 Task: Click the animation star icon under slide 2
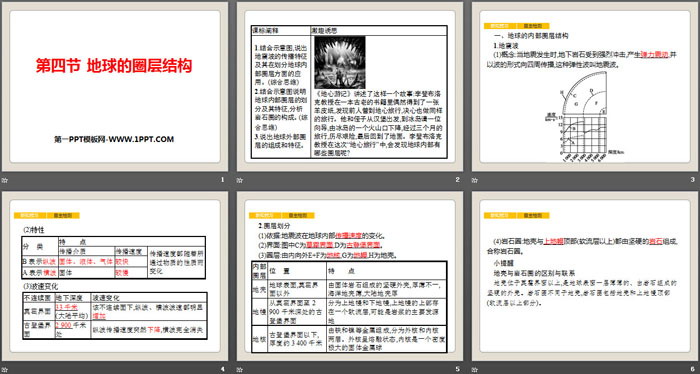click(240, 181)
